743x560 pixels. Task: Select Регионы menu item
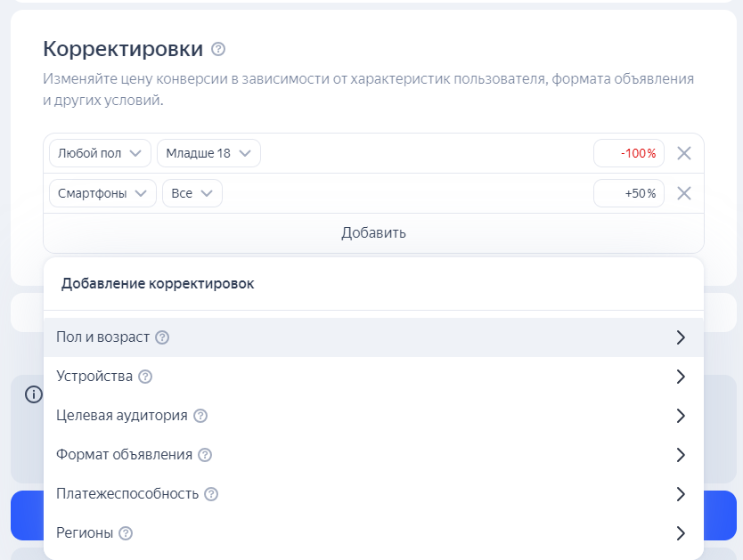373,533
